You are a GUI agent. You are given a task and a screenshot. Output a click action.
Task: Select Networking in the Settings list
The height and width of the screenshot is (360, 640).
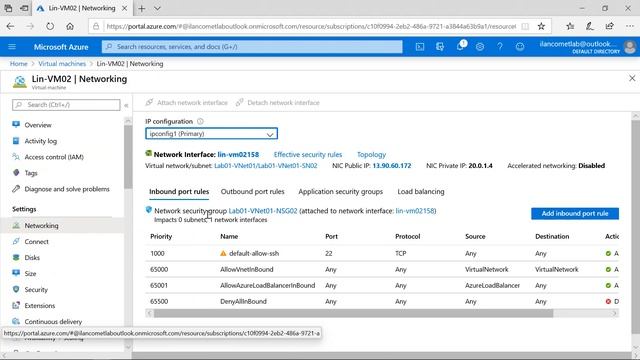pyautogui.click(x=62, y=225)
